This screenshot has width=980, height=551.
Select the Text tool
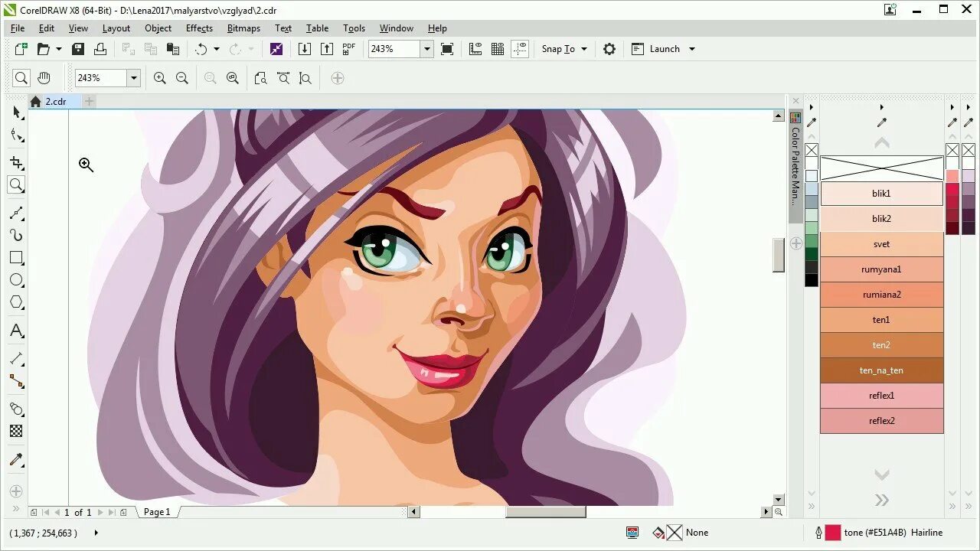(17, 331)
